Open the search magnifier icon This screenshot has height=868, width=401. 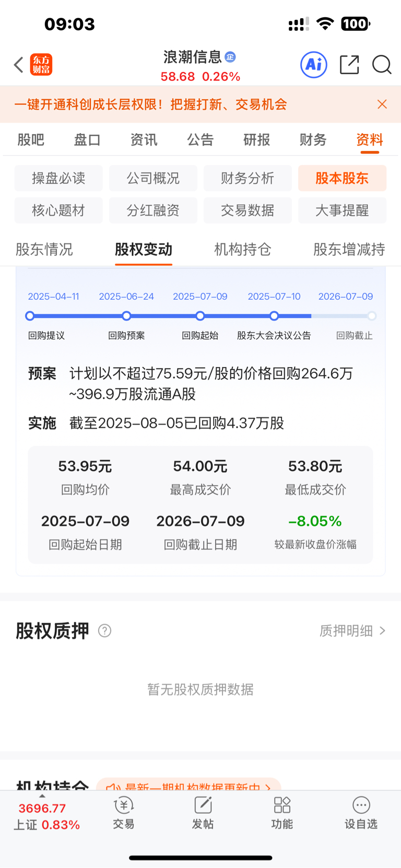tap(382, 65)
